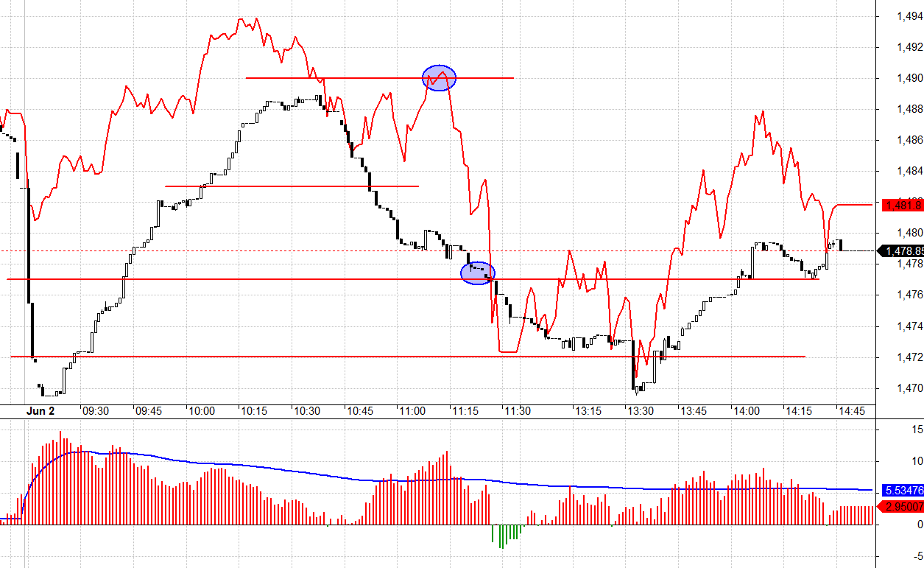Click the 10:45 time axis label
924x568 pixels.
click(360, 411)
